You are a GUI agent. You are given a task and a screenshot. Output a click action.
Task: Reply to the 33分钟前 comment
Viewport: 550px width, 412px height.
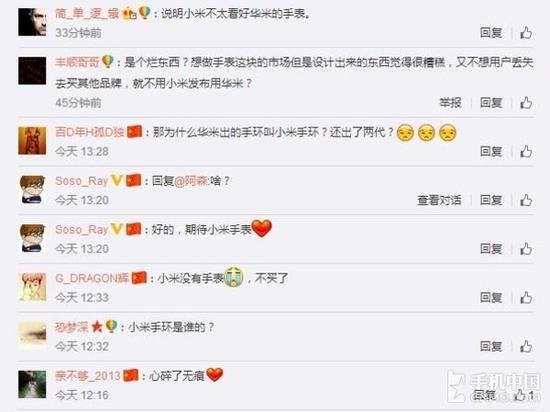pos(491,33)
